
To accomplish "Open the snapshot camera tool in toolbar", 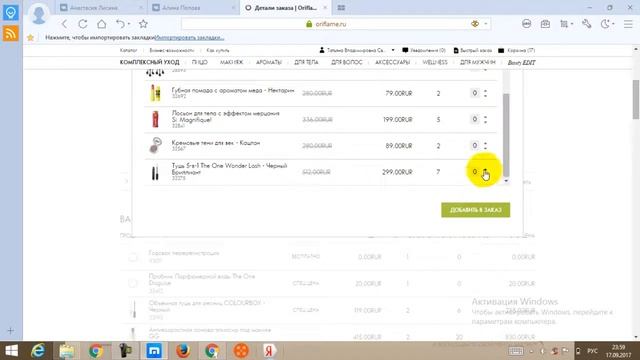I will [x=545, y=24].
